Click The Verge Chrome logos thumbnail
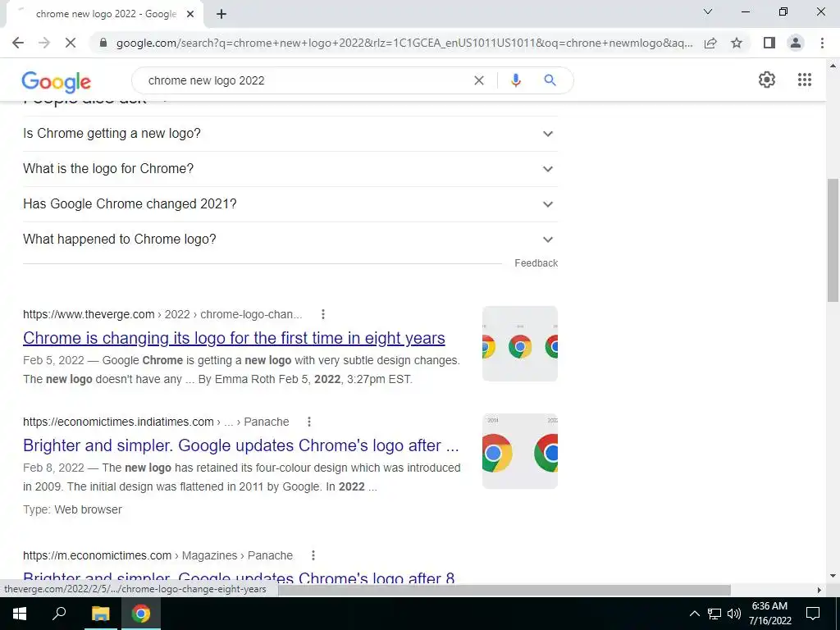This screenshot has width=840, height=630. click(519, 344)
